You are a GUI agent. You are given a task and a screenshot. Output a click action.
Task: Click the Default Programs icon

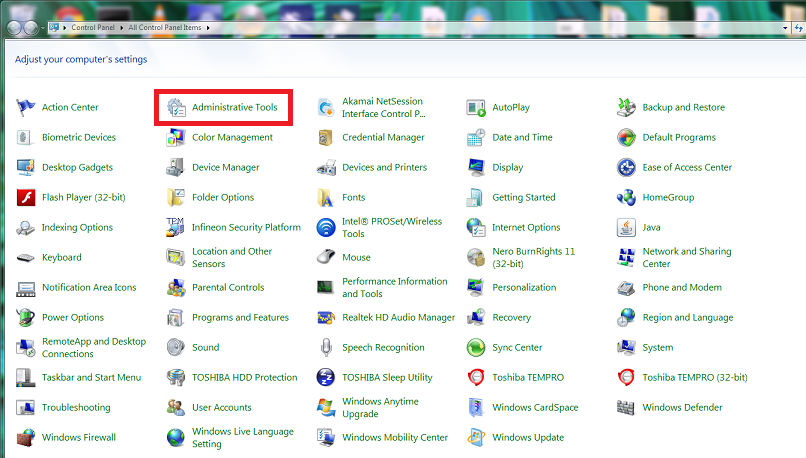tap(626, 137)
